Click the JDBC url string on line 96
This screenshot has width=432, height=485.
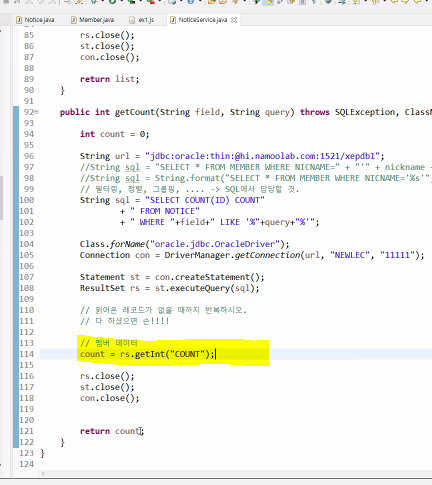262,156
